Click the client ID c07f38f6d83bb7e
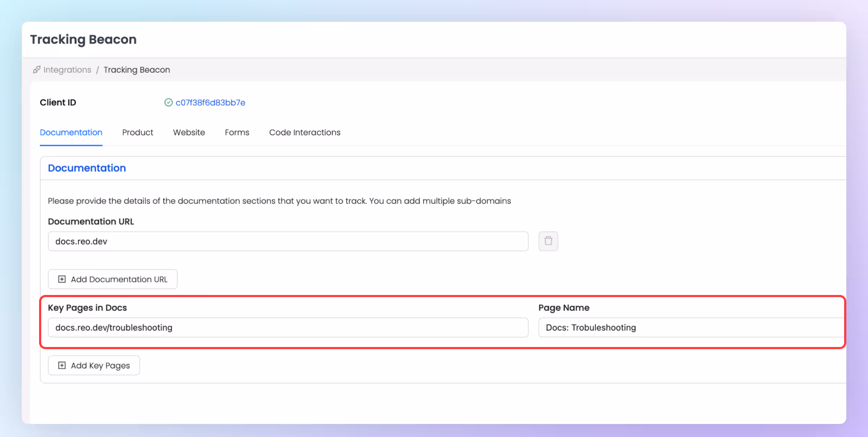 (x=210, y=102)
